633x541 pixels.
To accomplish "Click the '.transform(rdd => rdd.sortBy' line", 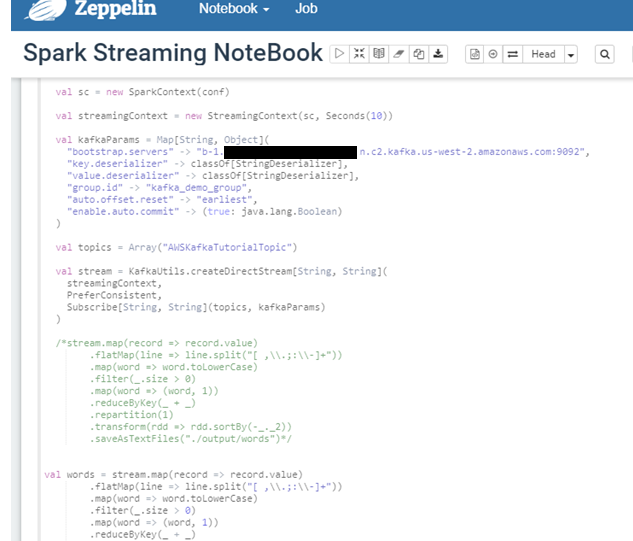I will [x=191, y=427].
